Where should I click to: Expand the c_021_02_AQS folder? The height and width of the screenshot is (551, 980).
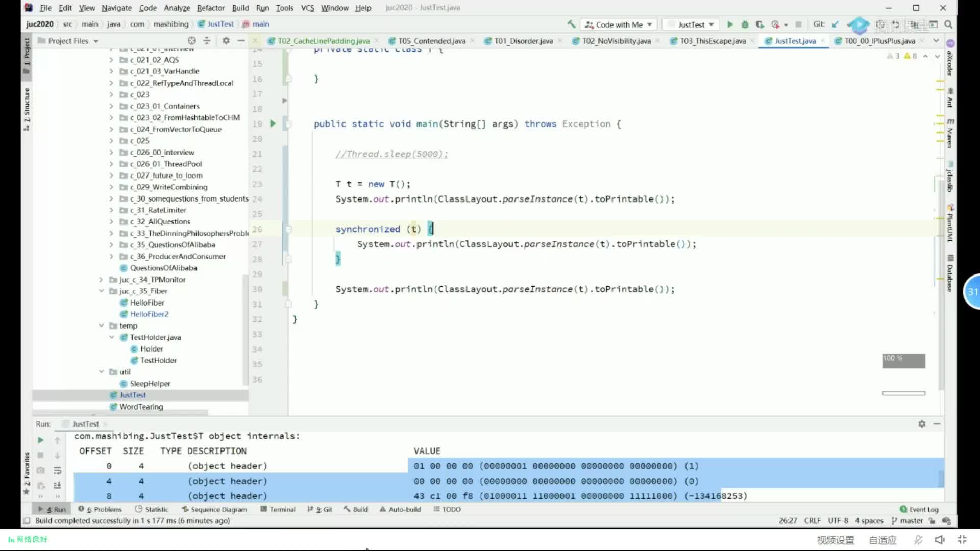(111, 60)
